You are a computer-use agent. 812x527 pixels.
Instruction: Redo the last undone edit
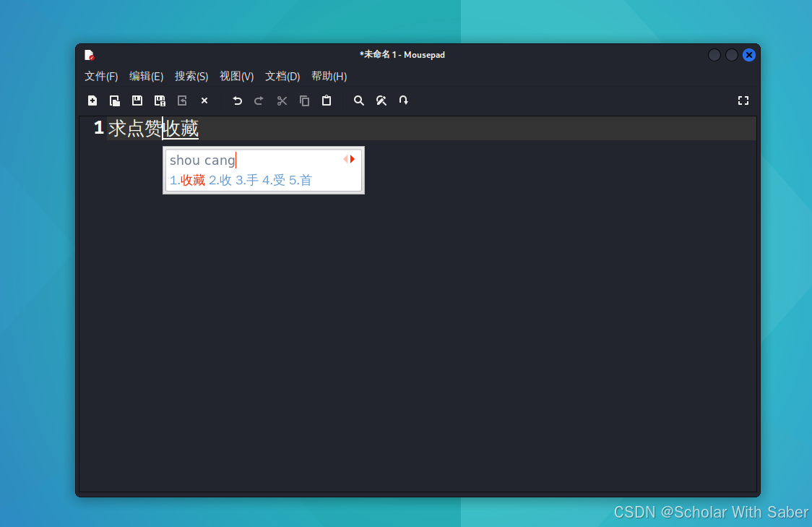coord(259,100)
